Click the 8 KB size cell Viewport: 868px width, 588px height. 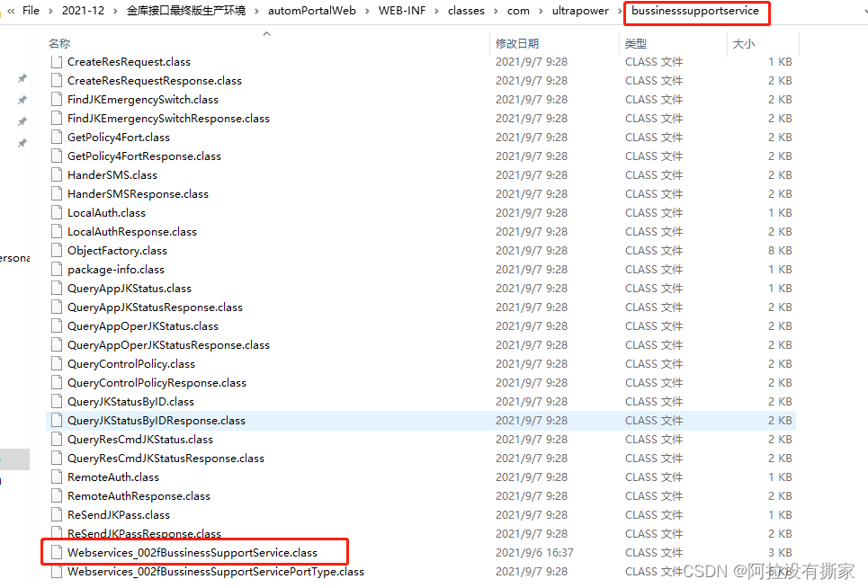[x=780, y=251]
